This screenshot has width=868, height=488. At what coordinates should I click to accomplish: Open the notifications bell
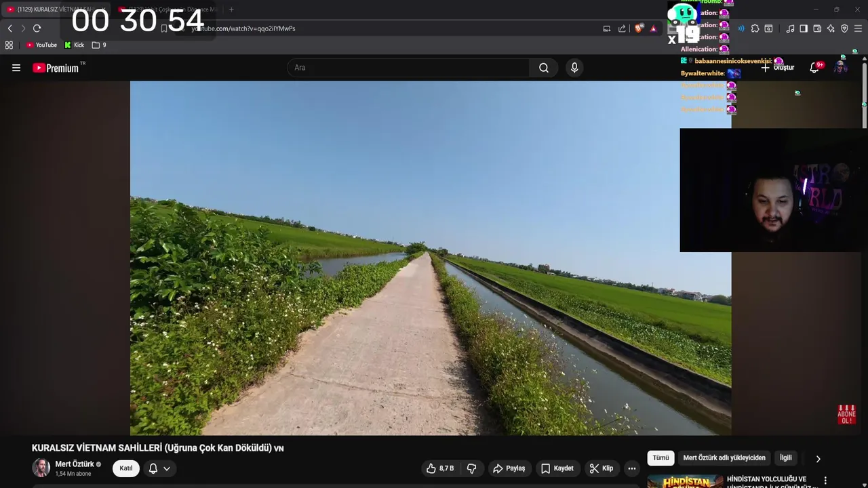[815, 68]
